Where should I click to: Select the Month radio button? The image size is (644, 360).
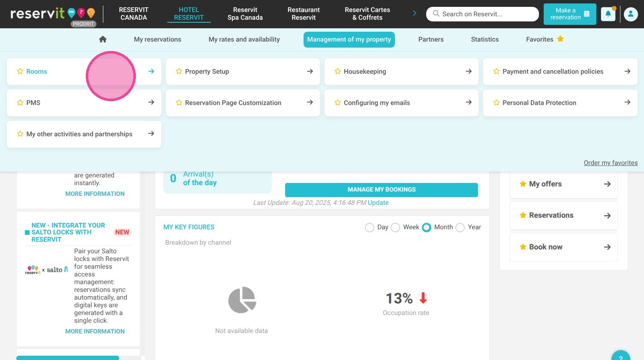click(x=426, y=228)
